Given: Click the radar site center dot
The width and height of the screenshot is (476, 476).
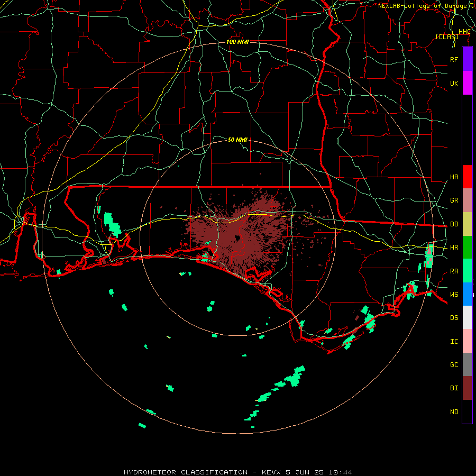Looking at the screenshot, I should [237, 237].
